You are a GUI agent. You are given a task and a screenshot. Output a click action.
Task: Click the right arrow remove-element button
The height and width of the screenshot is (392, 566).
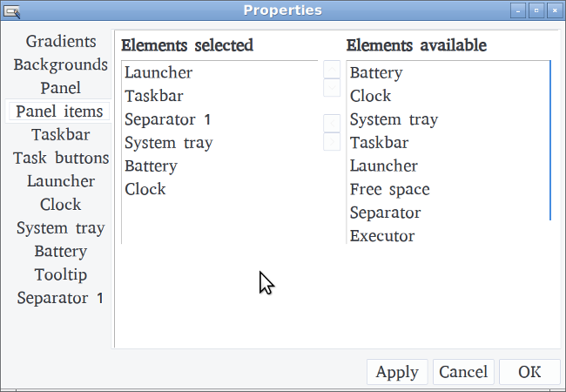[x=332, y=141]
